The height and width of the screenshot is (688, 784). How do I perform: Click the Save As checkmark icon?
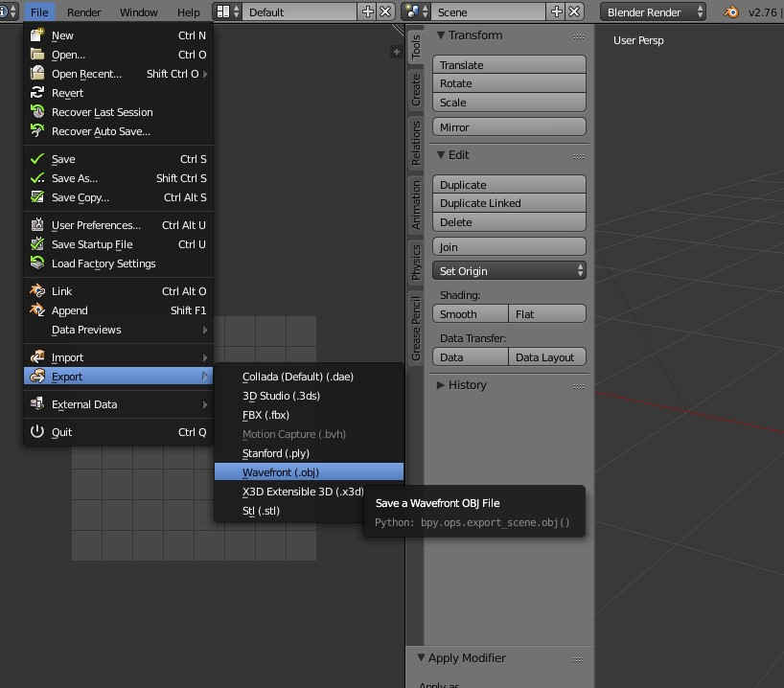(37, 178)
